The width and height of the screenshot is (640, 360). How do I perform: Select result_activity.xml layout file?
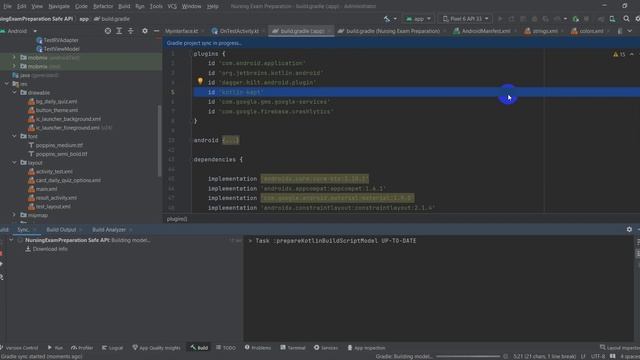point(56,198)
